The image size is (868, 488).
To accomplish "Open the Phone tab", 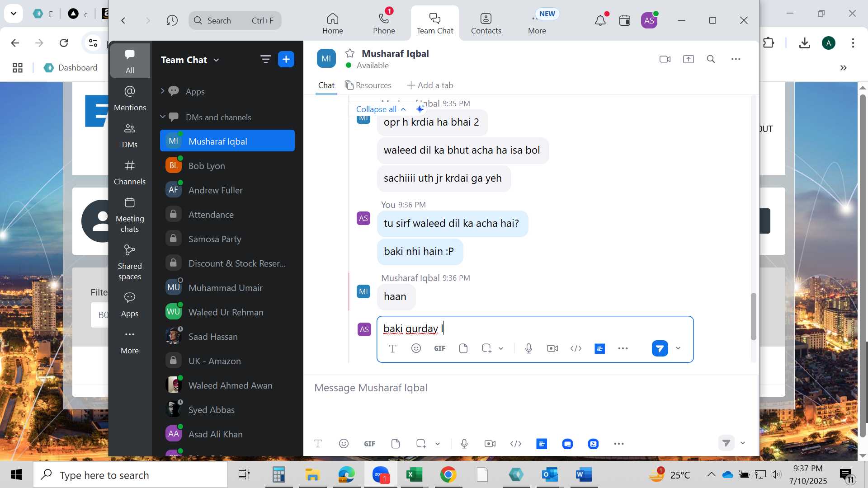I will (x=384, y=23).
